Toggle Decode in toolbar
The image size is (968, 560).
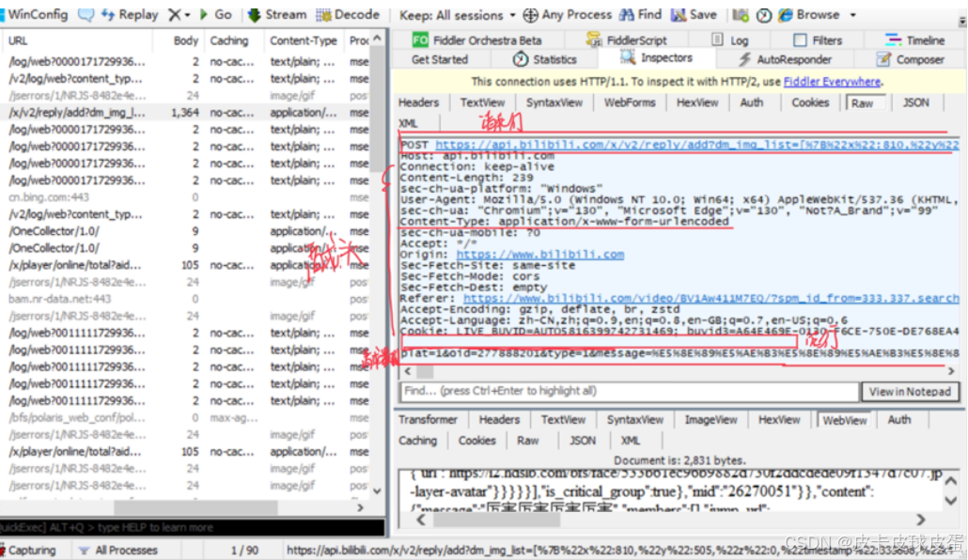(x=348, y=14)
